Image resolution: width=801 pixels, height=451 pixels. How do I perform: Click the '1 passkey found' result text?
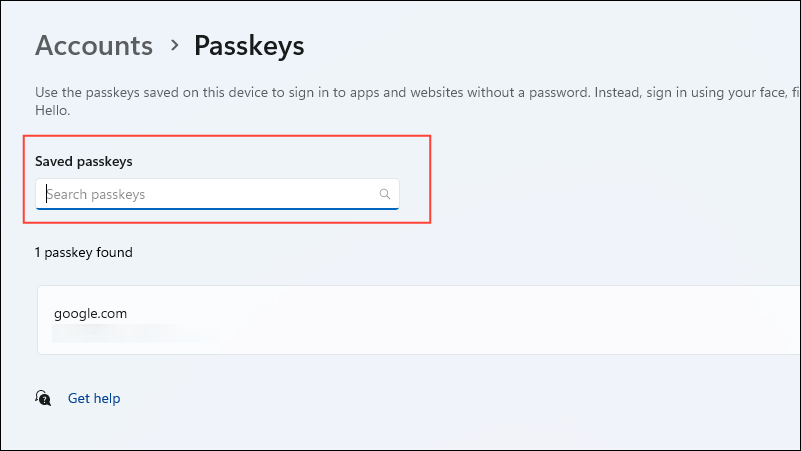tap(84, 252)
